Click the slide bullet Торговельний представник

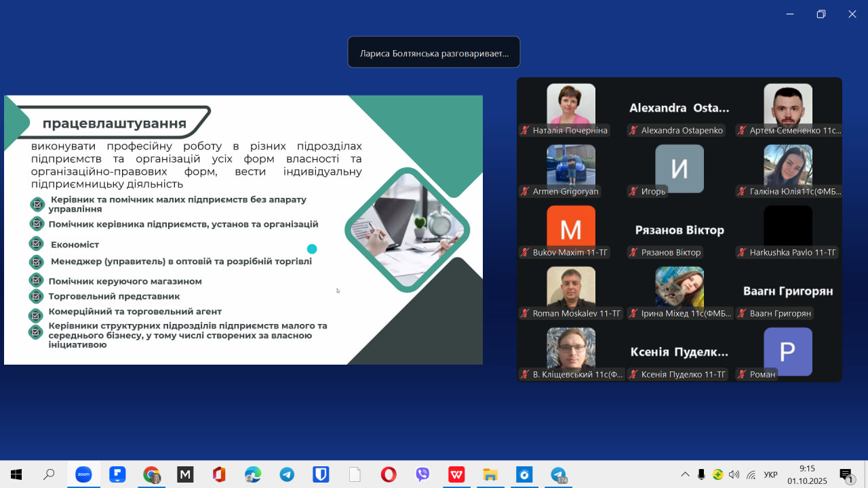point(114,296)
